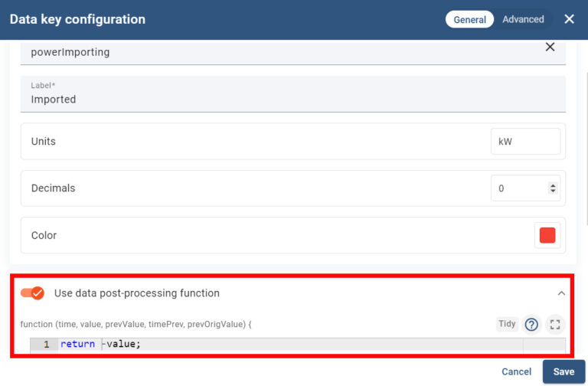Open the red Color swatch picker
Image resolution: width=588 pixels, height=386 pixels.
click(x=547, y=235)
